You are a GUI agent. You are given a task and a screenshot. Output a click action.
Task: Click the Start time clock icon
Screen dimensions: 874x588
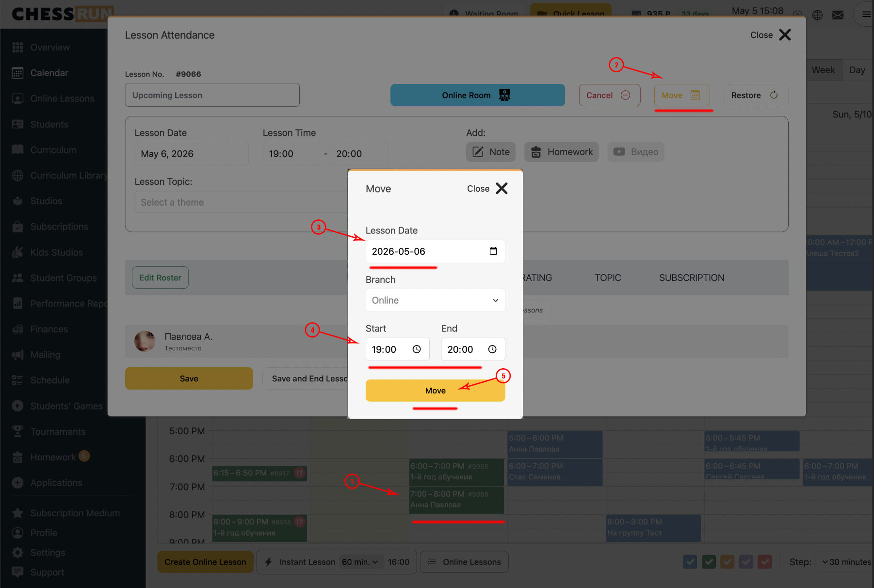coord(417,349)
